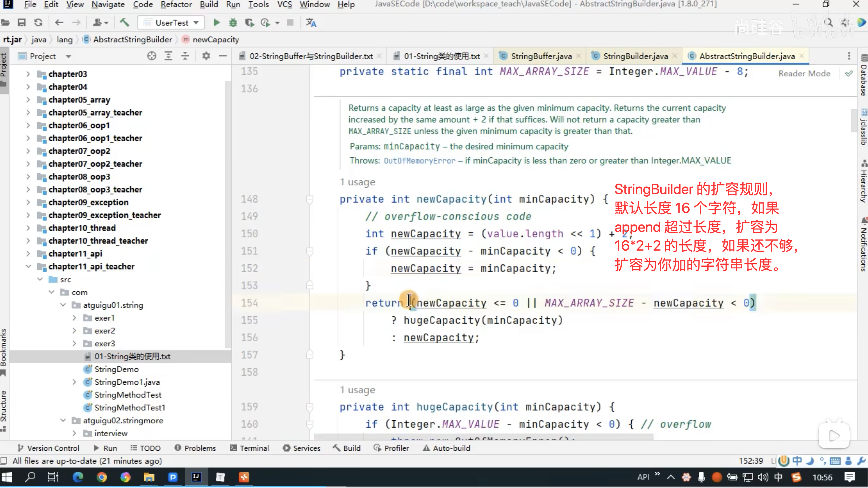This screenshot has width=868, height=488.
Task: Expand the chapter10_thread folder
Action: click(x=28, y=228)
